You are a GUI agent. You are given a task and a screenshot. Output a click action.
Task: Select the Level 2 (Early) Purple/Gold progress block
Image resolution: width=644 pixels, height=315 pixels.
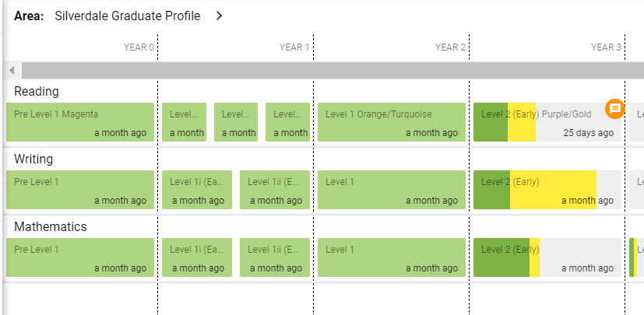(547, 122)
